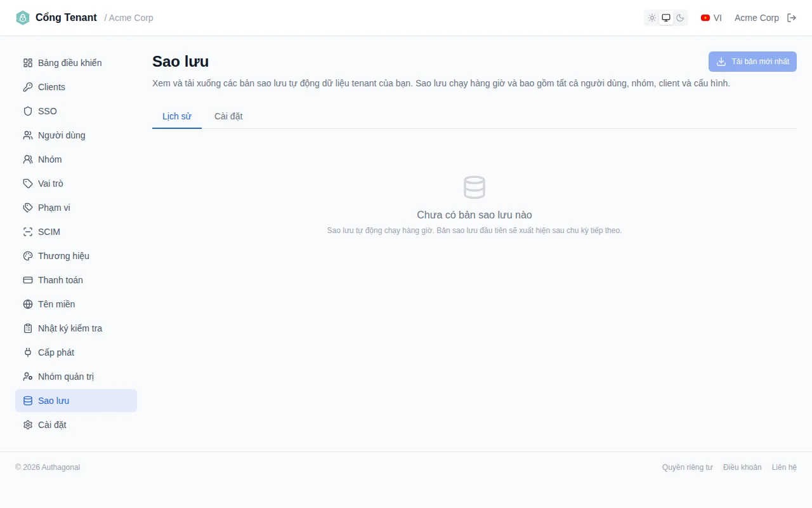
Task: Click the empty-state database illustration
Action: 475,187
